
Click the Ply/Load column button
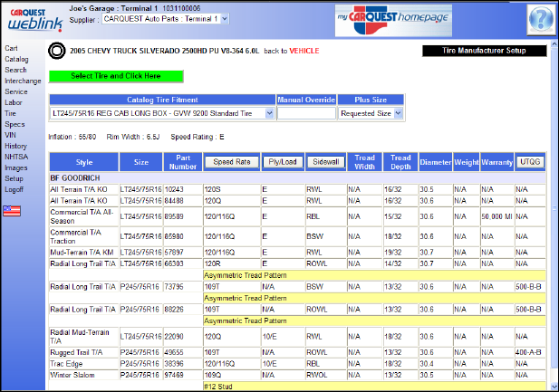(x=283, y=162)
